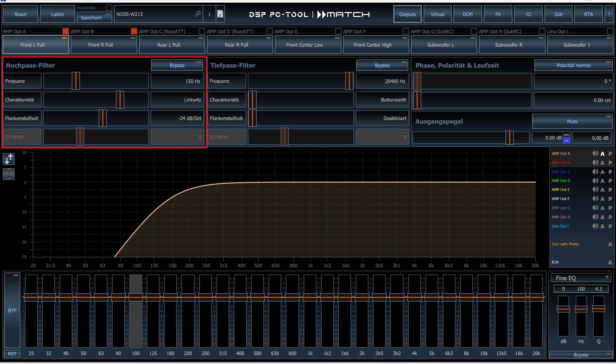Click the speaker icon for AMP Out A

click(x=595, y=153)
